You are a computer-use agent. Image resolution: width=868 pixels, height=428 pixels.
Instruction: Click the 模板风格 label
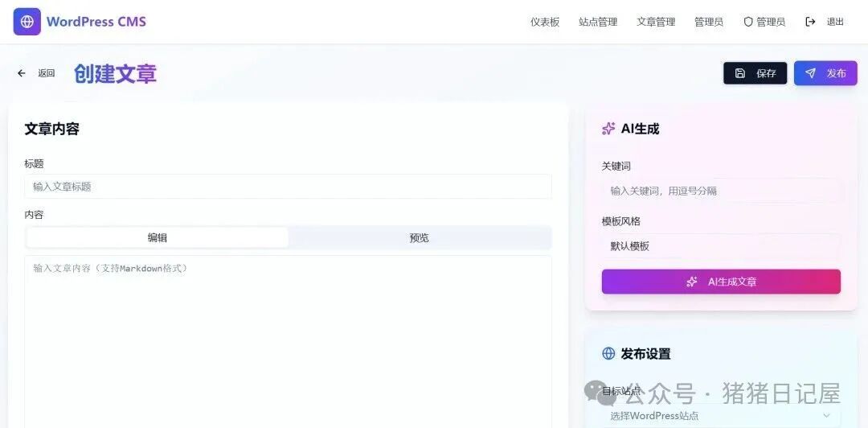(x=621, y=221)
